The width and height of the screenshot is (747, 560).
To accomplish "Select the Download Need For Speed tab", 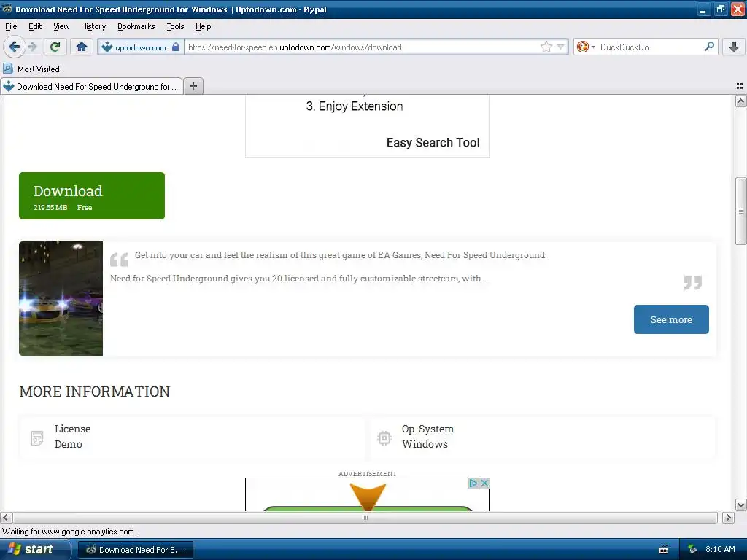I will point(91,86).
